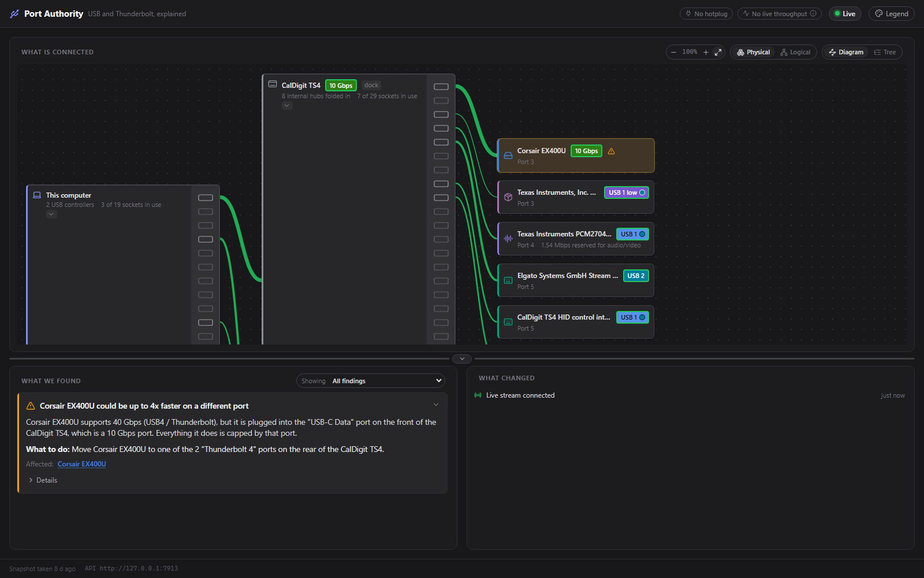The width and height of the screenshot is (924, 578).
Task: Click the fit-to-screen expand arrows icon
Action: pyautogui.click(x=718, y=52)
